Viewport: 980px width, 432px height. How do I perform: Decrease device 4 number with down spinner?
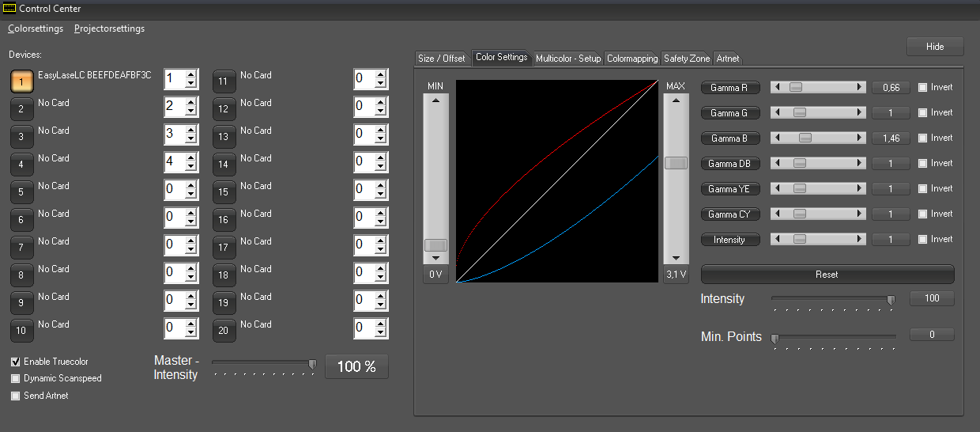[x=190, y=167]
